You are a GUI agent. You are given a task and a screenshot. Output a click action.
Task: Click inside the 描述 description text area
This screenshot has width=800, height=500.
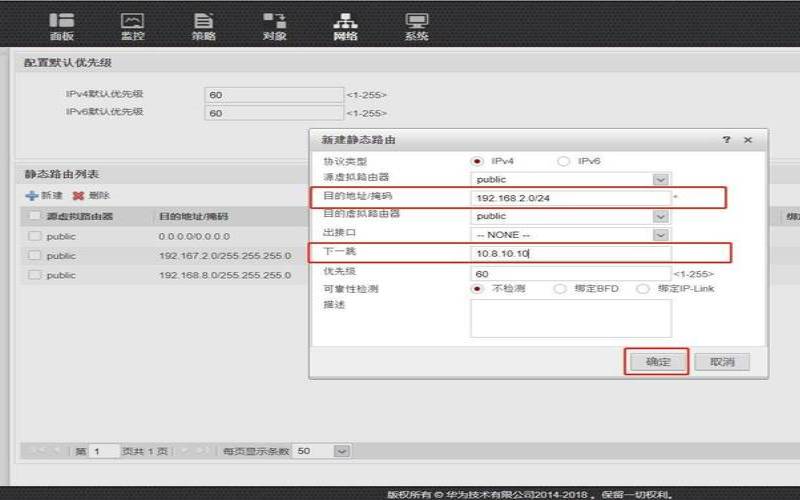[570, 318]
